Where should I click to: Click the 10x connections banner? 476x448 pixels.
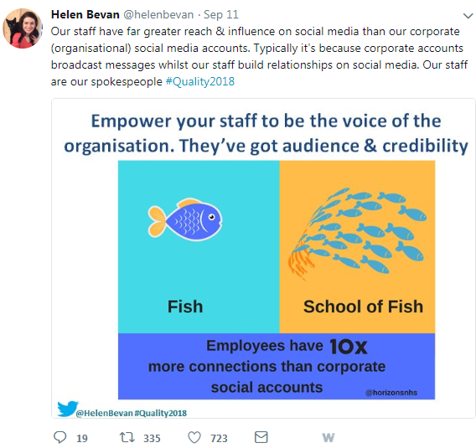(277, 366)
